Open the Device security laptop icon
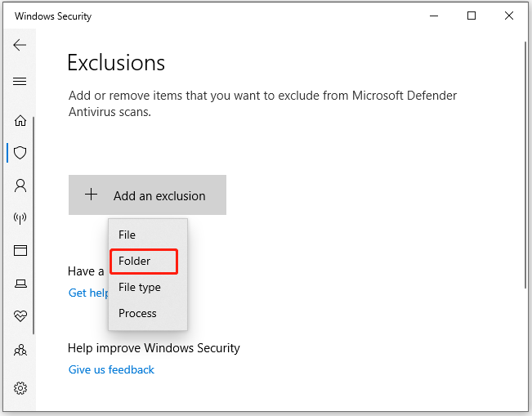Viewport: 532px width, 416px height. click(x=20, y=284)
